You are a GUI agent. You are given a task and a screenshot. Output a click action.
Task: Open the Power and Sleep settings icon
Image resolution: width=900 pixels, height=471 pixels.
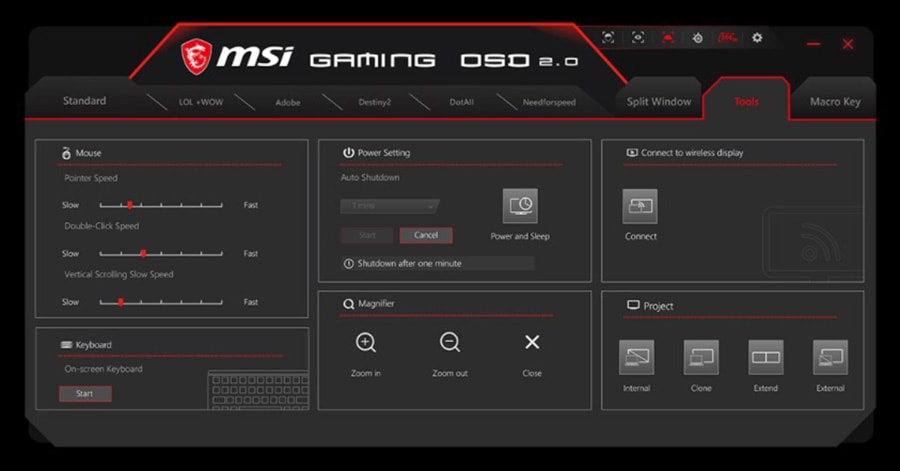[520, 206]
